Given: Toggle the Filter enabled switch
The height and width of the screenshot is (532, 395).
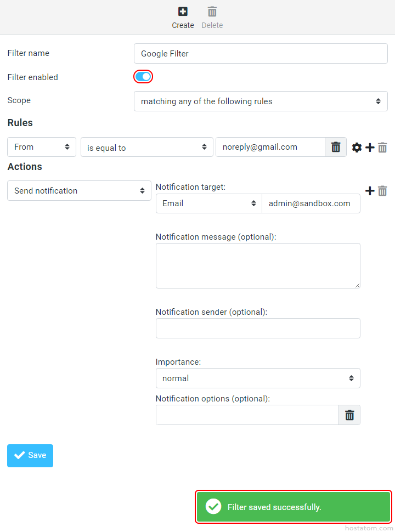Looking at the screenshot, I should [x=143, y=77].
